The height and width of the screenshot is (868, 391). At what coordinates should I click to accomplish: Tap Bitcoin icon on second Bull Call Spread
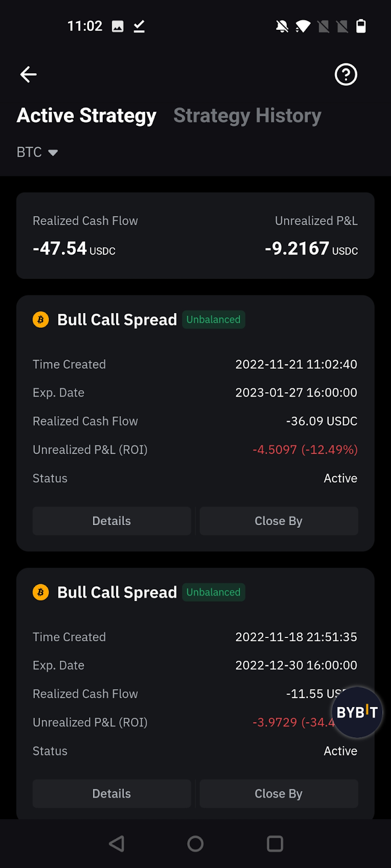41,592
